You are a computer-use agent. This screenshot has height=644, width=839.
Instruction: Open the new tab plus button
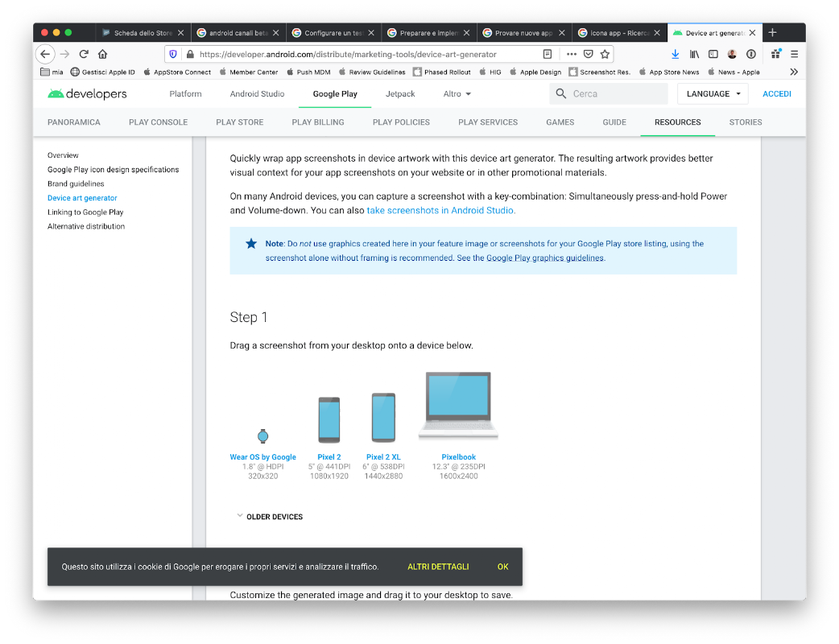[772, 33]
